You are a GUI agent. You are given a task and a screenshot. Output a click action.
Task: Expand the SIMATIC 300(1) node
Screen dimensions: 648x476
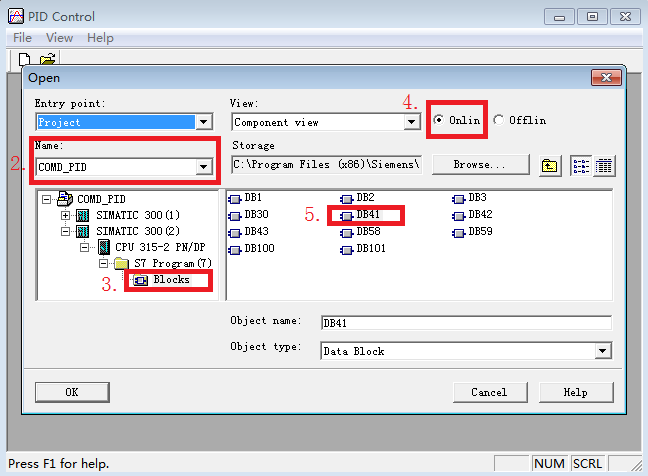point(65,215)
